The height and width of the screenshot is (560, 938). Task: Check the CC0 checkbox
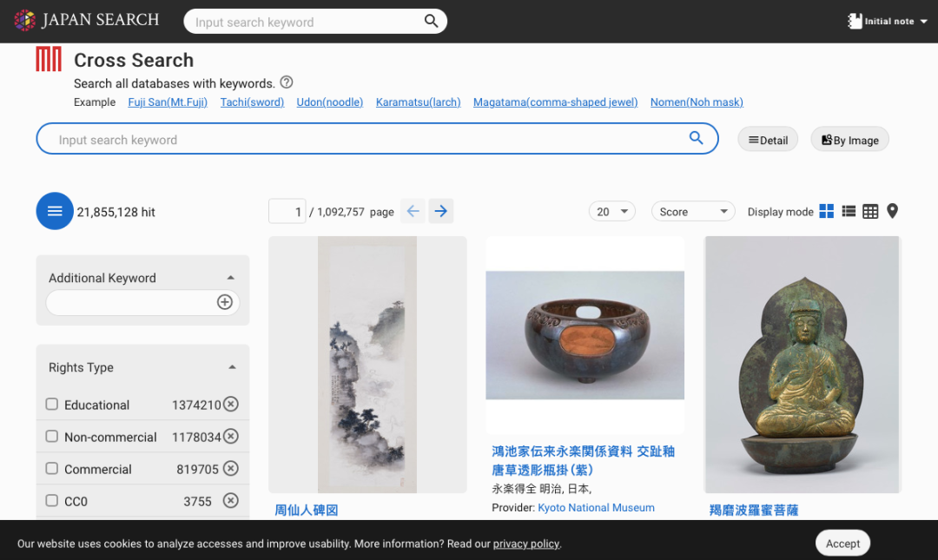pyautogui.click(x=52, y=500)
